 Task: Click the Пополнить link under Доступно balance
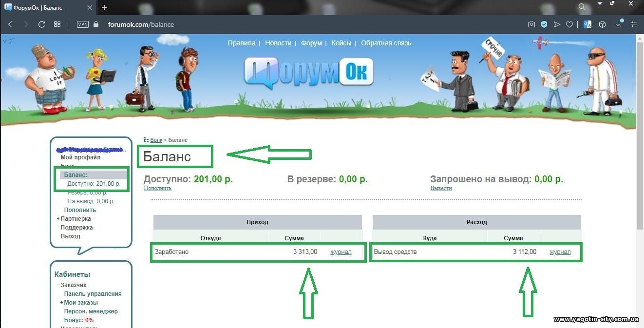pyautogui.click(x=157, y=188)
